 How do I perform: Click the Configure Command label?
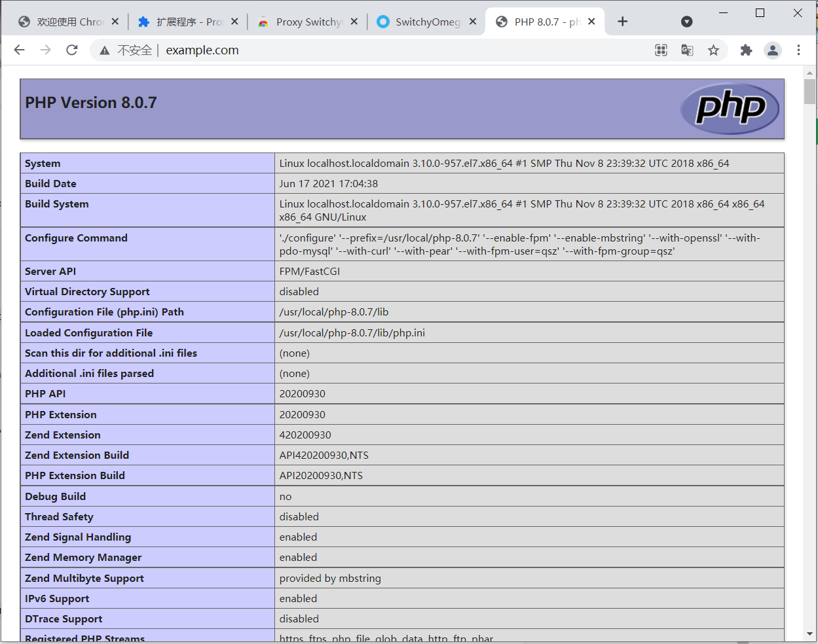(x=76, y=238)
